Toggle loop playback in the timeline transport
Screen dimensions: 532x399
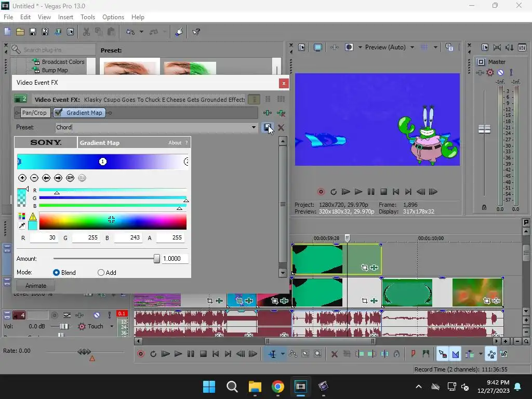[153, 354]
